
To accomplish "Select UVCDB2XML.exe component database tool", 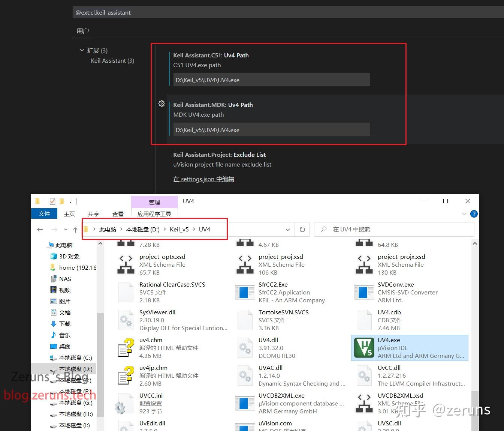I will pyautogui.click(x=244, y=403).
